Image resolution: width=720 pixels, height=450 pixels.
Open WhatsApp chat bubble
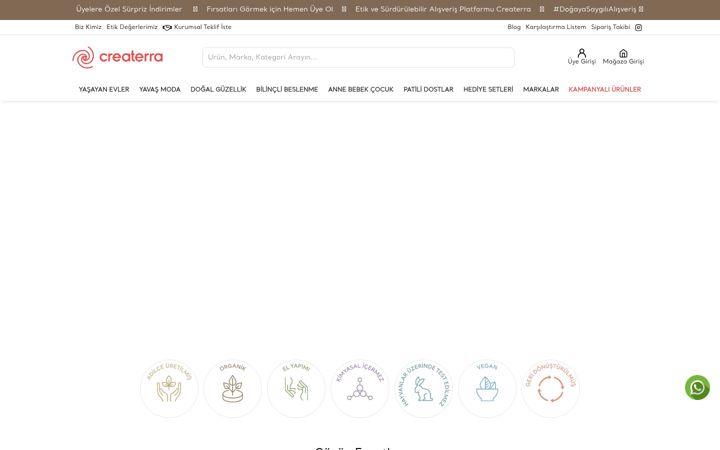click(697, 388)
